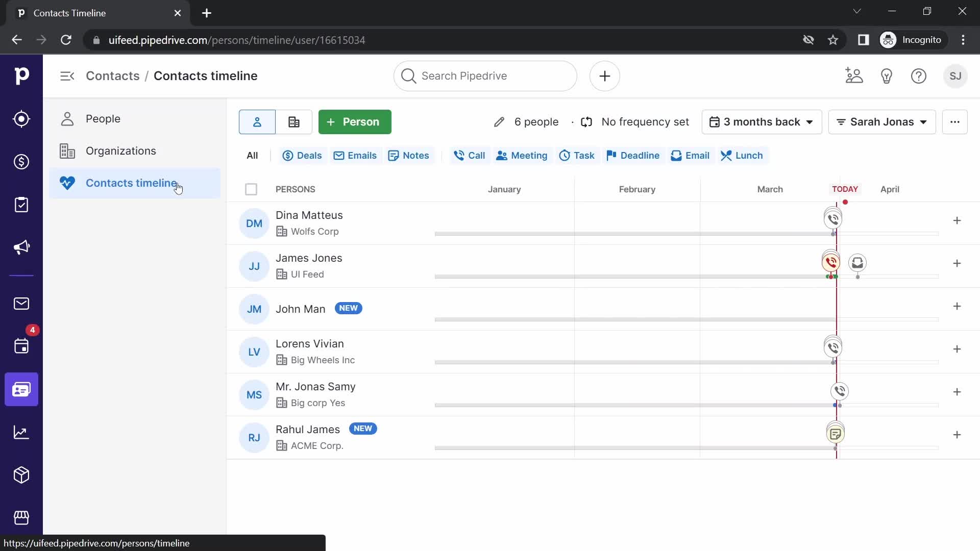
Task: Click the grid view toggle icon
Action: 293,122
